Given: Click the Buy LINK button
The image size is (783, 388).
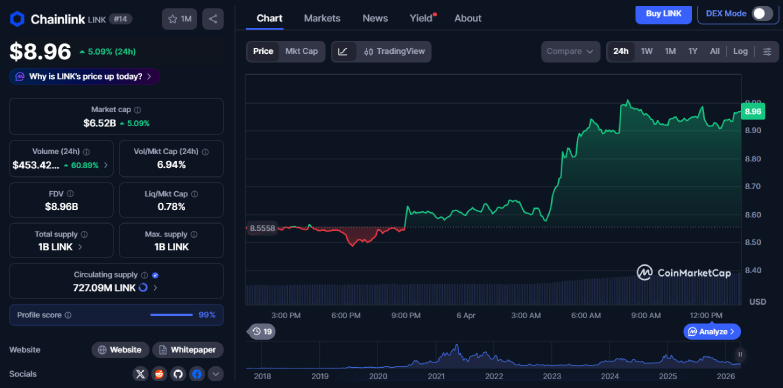Looking at the screenshot, I should point(664,13).
